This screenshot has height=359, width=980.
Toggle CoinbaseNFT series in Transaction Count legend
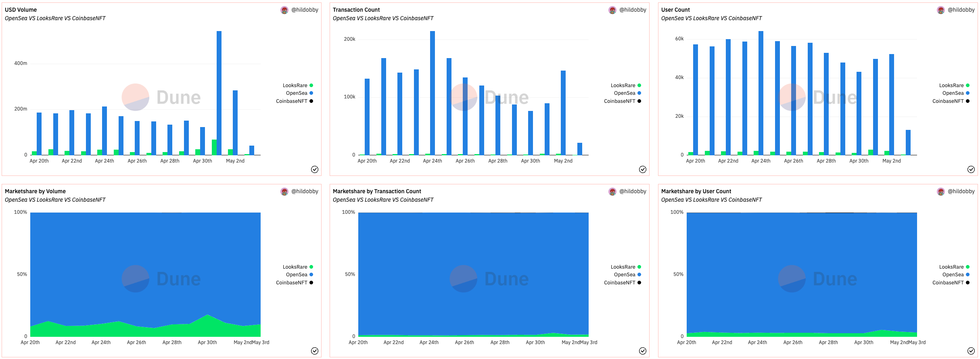click(623, 101)
